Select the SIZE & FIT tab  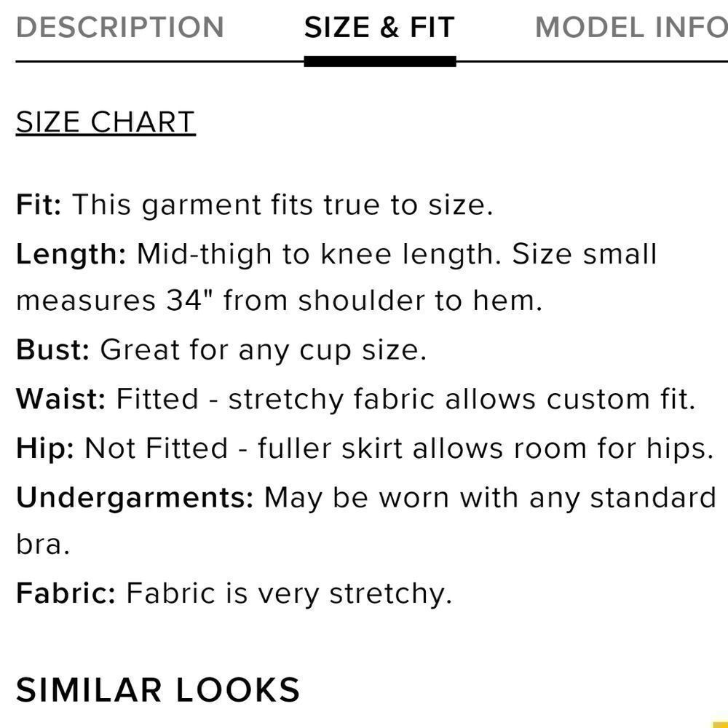click(379, 28)
